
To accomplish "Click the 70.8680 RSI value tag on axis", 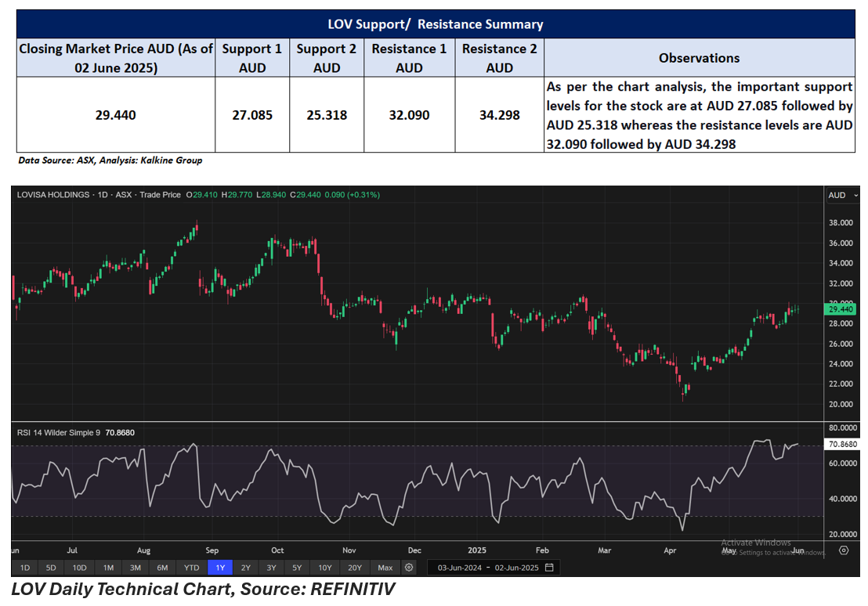I will [x=843, y=444].
